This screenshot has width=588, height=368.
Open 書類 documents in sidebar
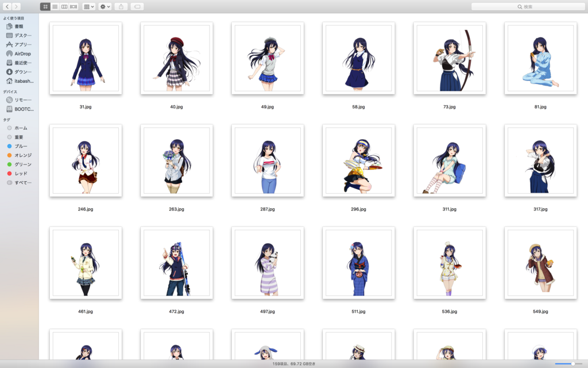coord(19,26)
